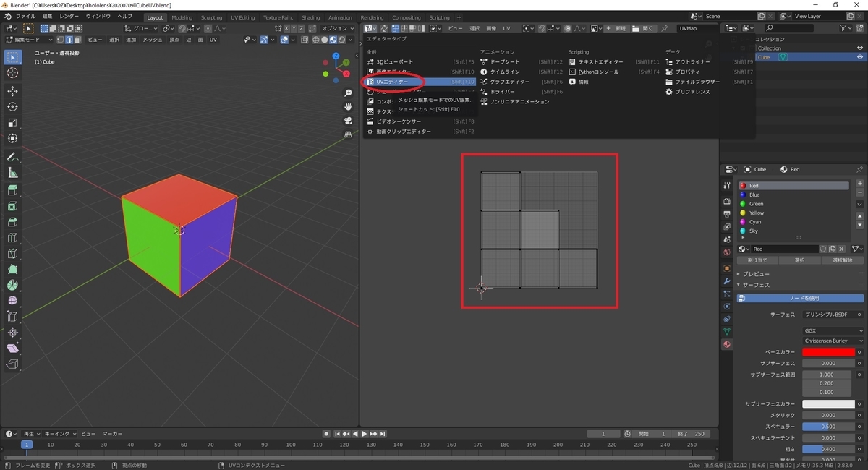The image size is (868, 470).
Task: Open the レンダー menu
Action: click(69, 16)
